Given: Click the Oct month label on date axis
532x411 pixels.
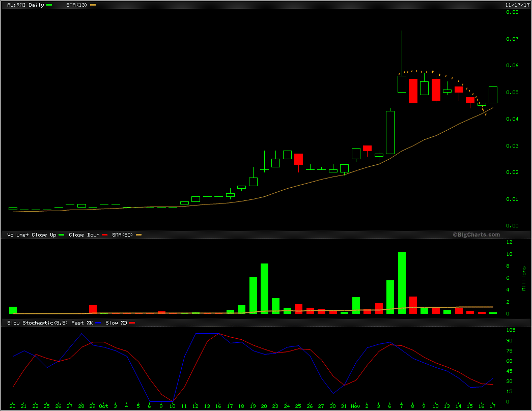Looking at the screenshot, I should [103, 406].
